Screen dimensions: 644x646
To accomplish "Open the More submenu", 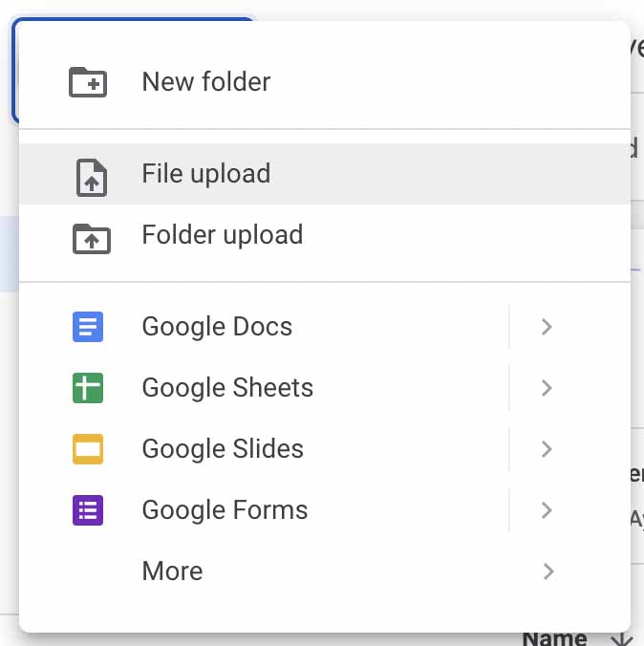I will click(325, 571).
